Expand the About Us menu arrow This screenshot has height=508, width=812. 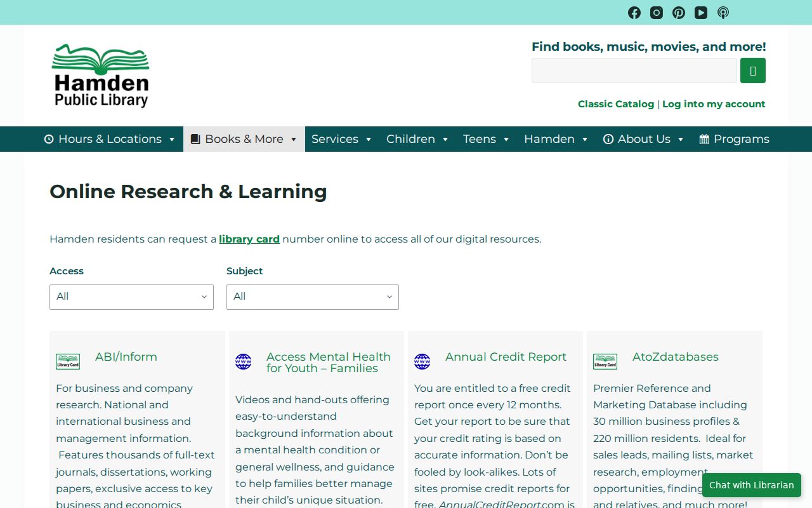[681, 139]
